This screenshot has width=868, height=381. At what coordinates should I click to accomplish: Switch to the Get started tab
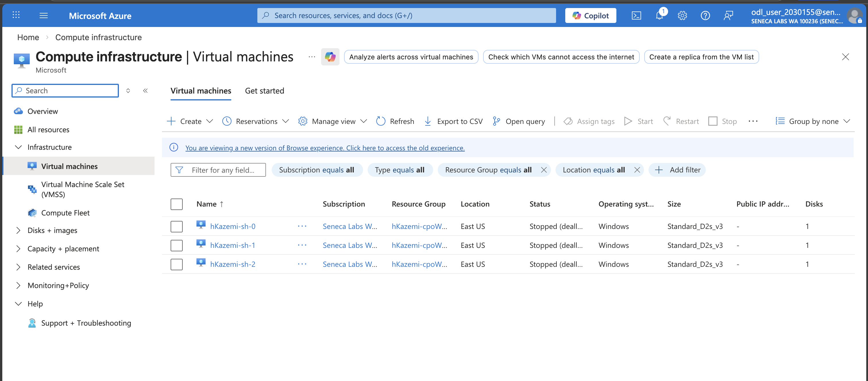(265, 91)
